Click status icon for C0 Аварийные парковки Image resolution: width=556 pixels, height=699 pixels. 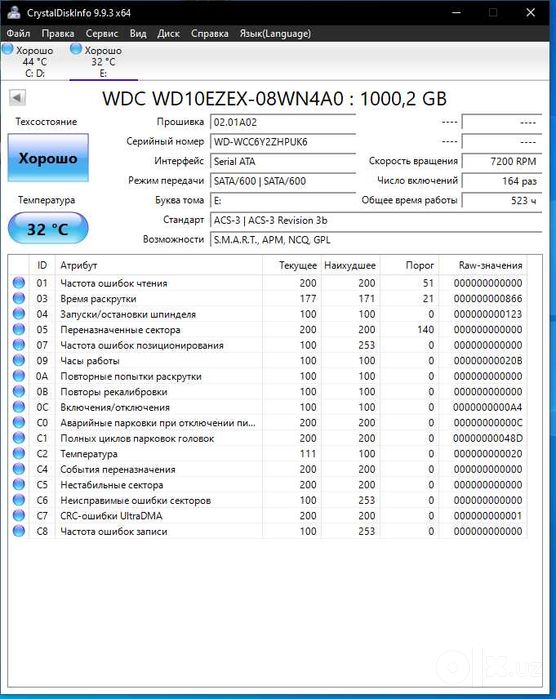[19, 423]
